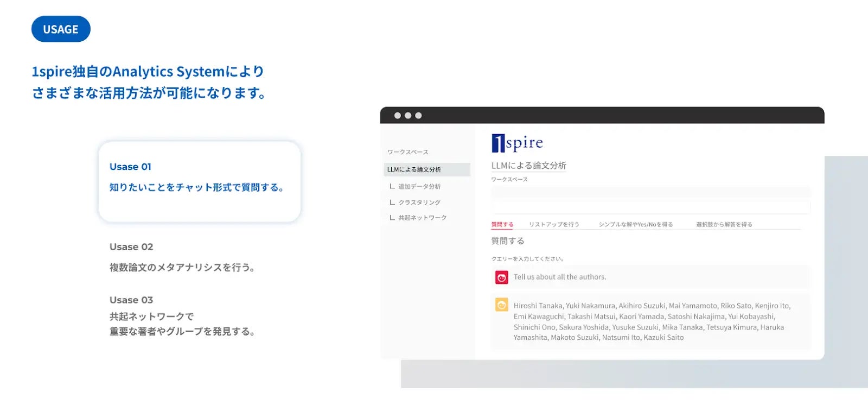This screenshot has height=418, width=868.
Task: Open LLMによる論文分析 in the sidebar
Action: (427, 169)
